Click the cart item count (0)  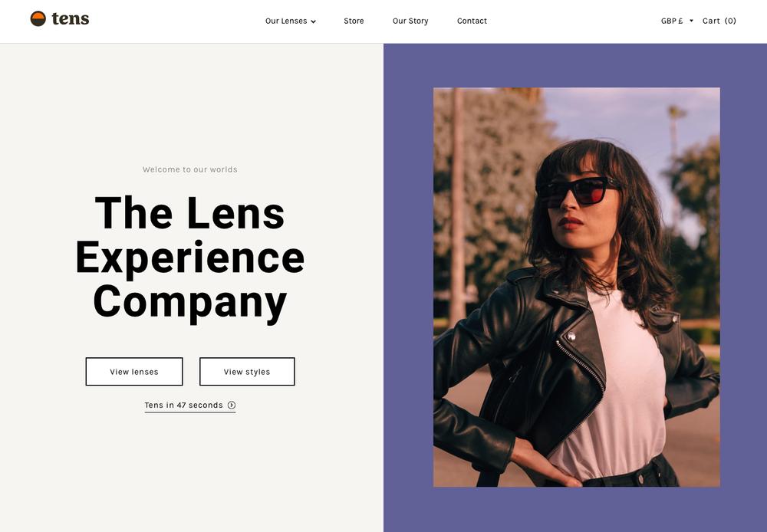coord(730,21)
